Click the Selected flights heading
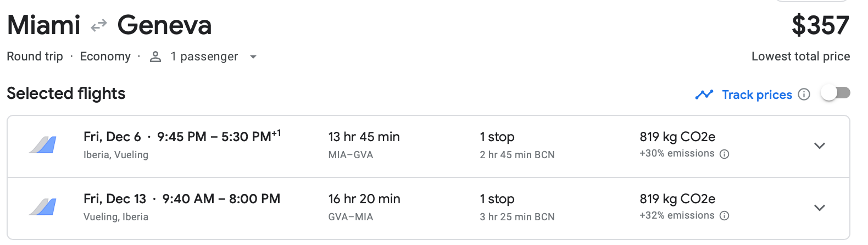This screenshot has height=245, width=868. click(x=66, y=93)
